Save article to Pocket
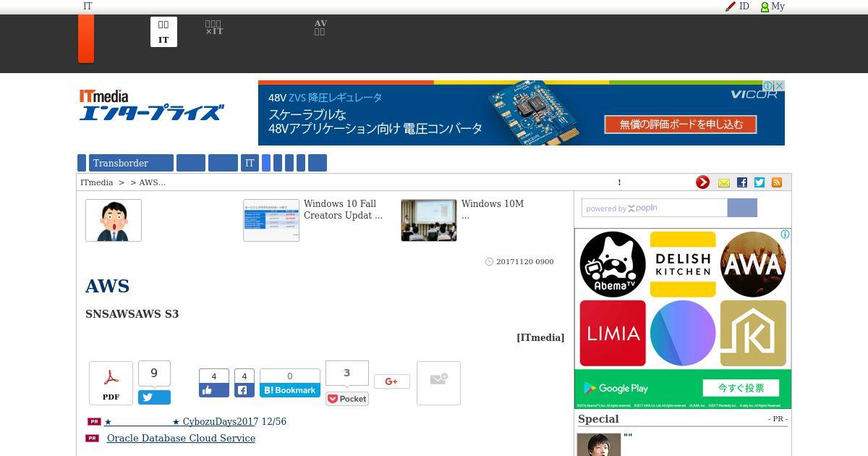 point(347,399)
